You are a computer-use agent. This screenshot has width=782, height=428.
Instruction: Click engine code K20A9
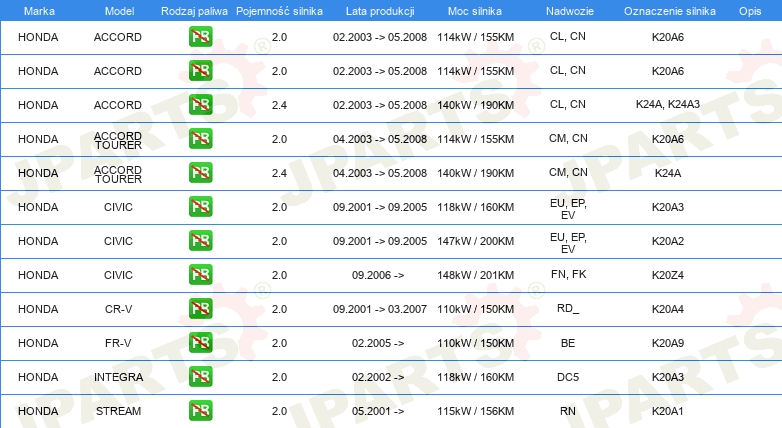[668, 343]
